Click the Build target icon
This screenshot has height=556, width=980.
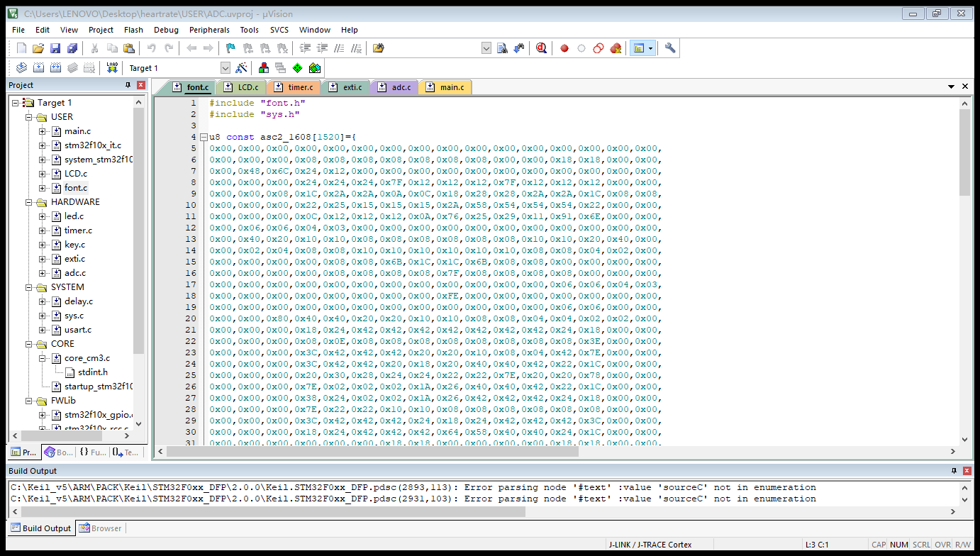tap(38, 68)
